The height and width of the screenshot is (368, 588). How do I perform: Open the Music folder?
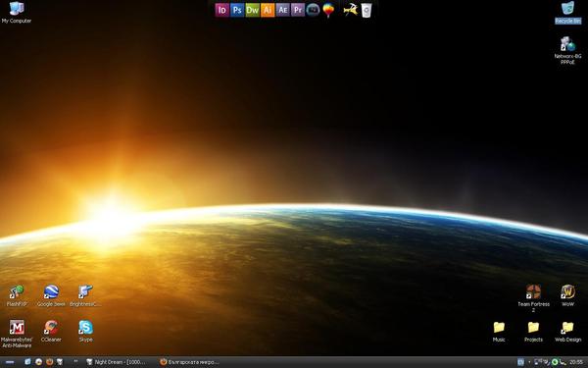[x=499, y=332]
